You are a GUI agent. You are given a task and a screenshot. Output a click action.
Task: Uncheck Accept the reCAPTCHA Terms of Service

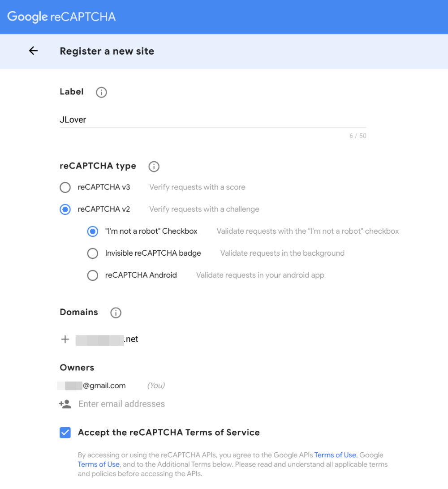65,433
